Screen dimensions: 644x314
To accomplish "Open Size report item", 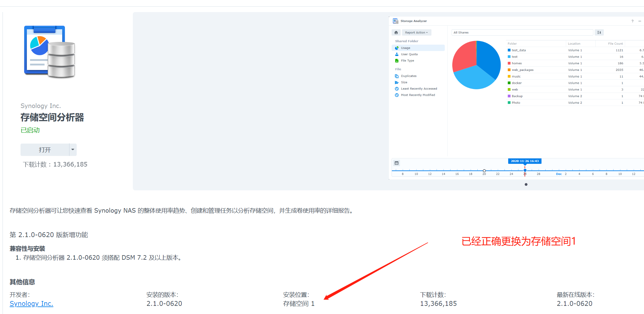I will point(418,82).
